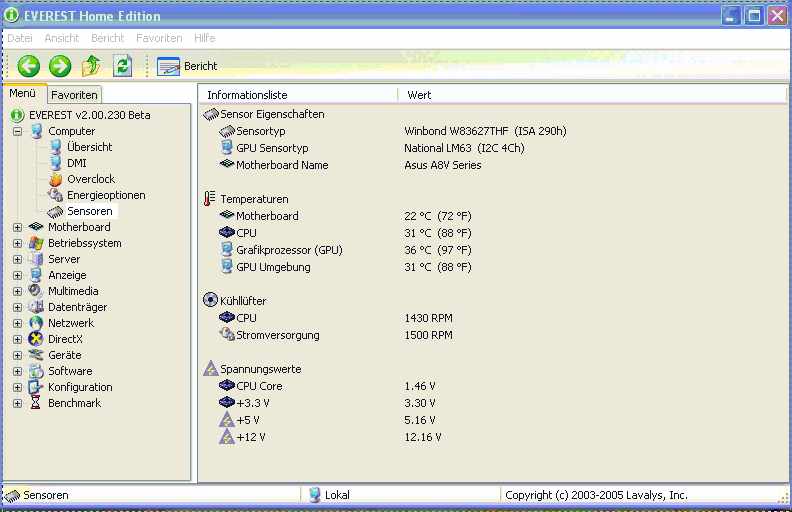Click the Geräte icon in tree
The height and width of the screenshot is (512, 792).
click(x=36, y=355)
